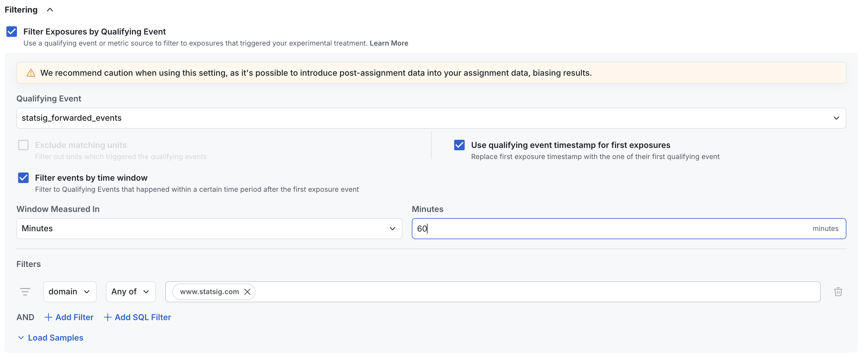Open the Learn More link
The height and width of the screenshot is (359, 868).
388,43
